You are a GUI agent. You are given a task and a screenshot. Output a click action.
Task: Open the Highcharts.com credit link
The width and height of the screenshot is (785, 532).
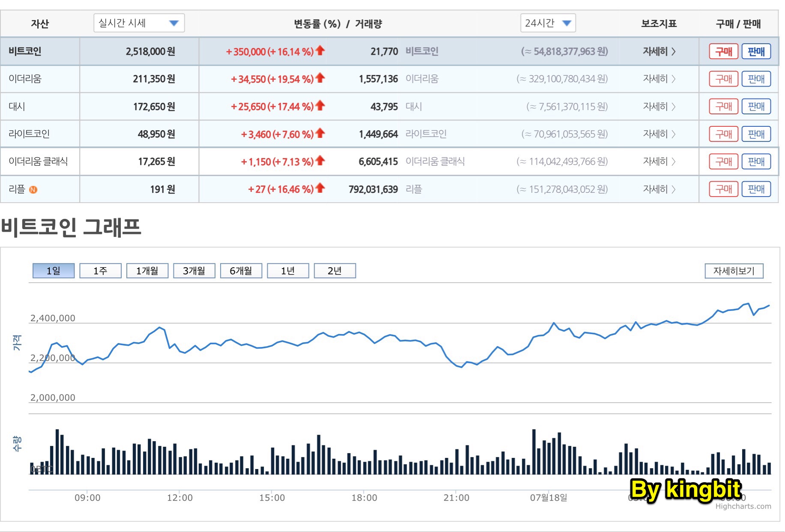pos(743,506)
